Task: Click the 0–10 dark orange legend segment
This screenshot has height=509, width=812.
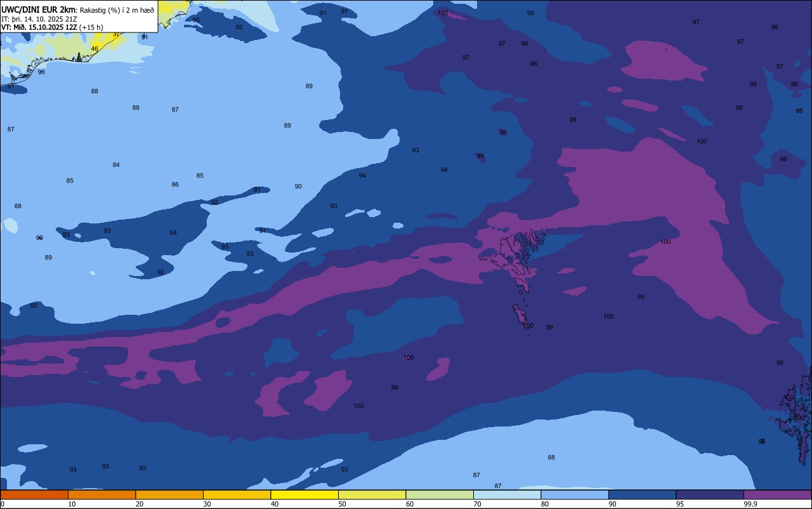Action: pos(34,494)
